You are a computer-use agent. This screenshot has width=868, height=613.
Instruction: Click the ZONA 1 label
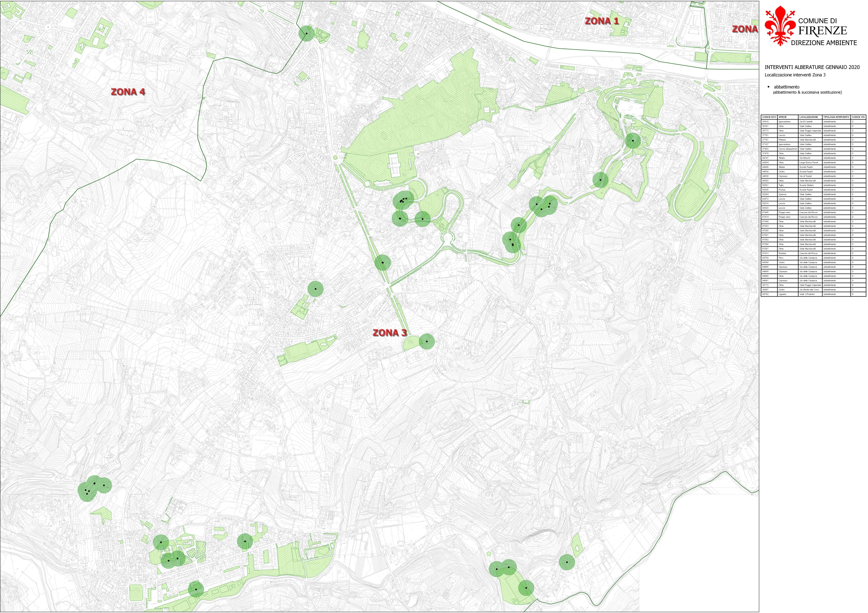tap(602, 21)
